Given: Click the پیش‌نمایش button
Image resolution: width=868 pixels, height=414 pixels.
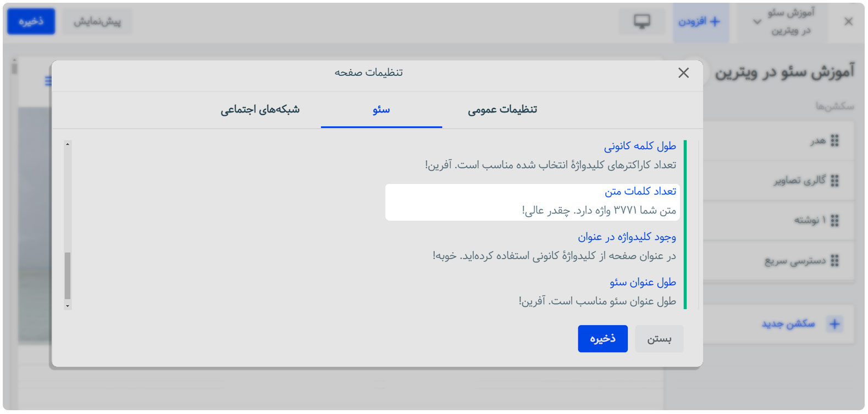Looking at the screenshot, I should (97, 21).
